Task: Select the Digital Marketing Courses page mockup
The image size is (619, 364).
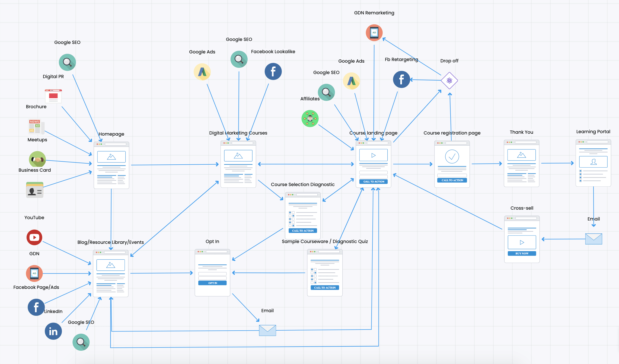Action: coord(238,164)
